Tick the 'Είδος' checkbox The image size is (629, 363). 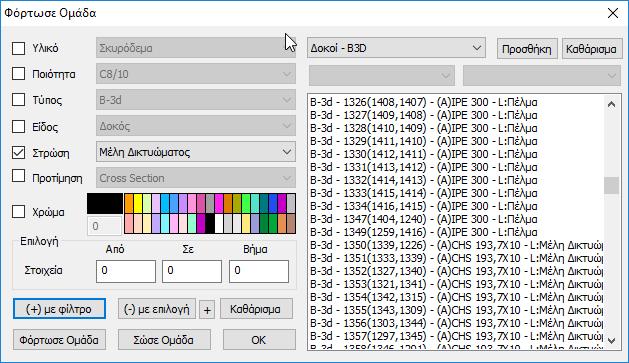18,126
